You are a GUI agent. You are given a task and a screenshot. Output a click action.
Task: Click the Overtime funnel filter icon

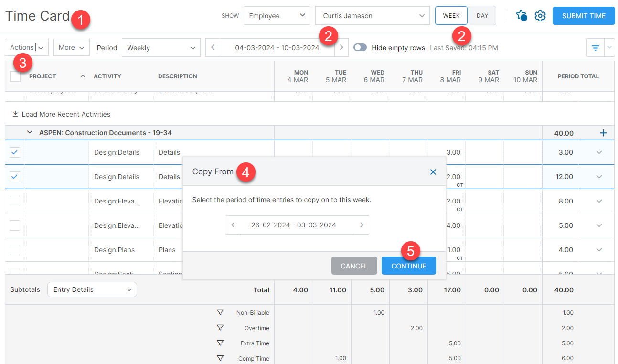220,328
